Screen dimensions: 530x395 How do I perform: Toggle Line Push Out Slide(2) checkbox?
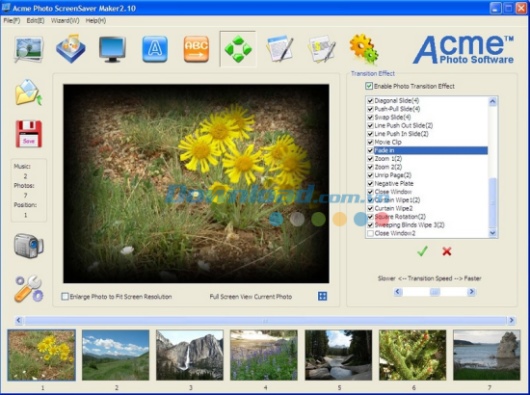coord(370,125)
